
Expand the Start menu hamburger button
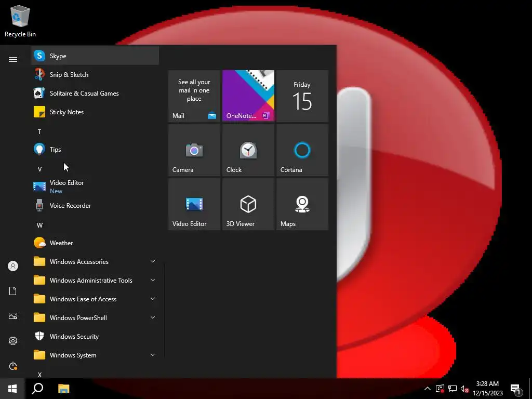[13, 59]
